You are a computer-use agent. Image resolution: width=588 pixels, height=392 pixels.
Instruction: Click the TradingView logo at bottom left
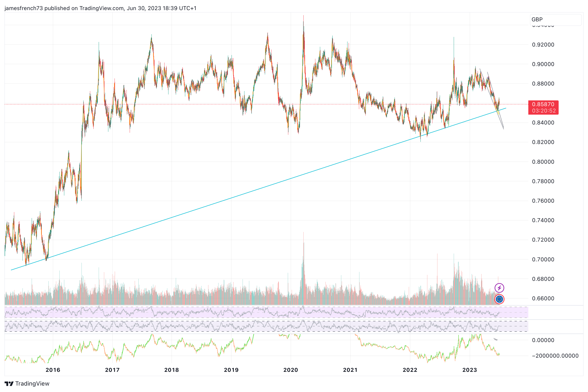(x=27, y=383)
